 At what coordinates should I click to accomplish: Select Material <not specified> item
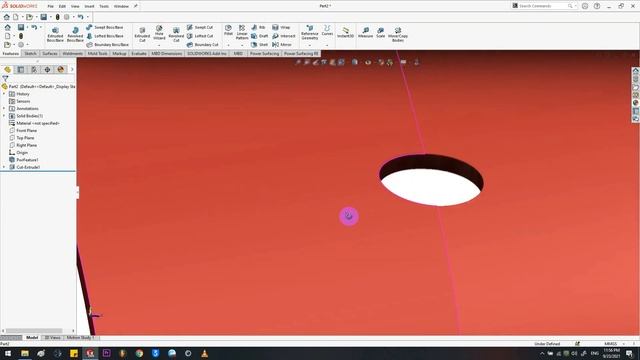click(38, 123)
